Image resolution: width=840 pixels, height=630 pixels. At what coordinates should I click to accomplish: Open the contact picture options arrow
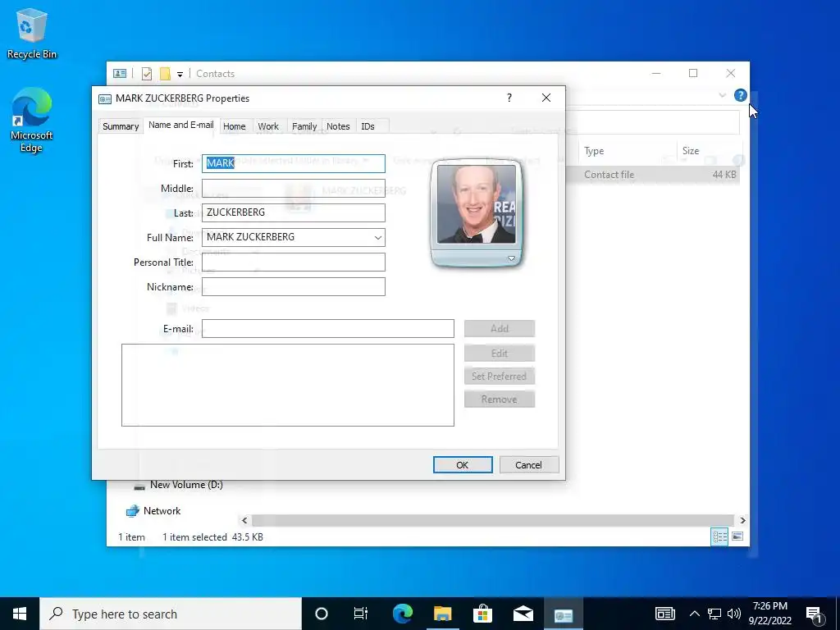[511, 258]
